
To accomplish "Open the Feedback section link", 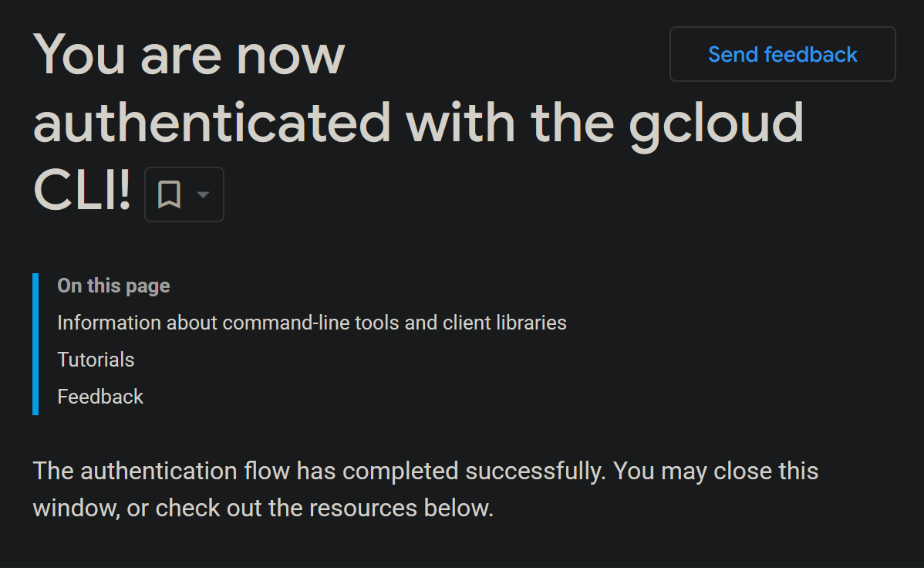I will [100, 397].
